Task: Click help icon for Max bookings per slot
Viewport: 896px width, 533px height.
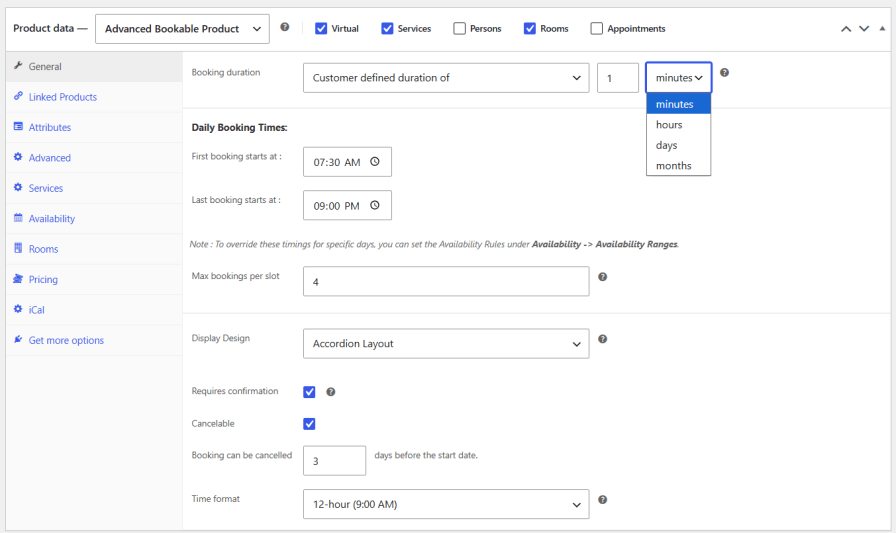Action: (x=602, y=276)
